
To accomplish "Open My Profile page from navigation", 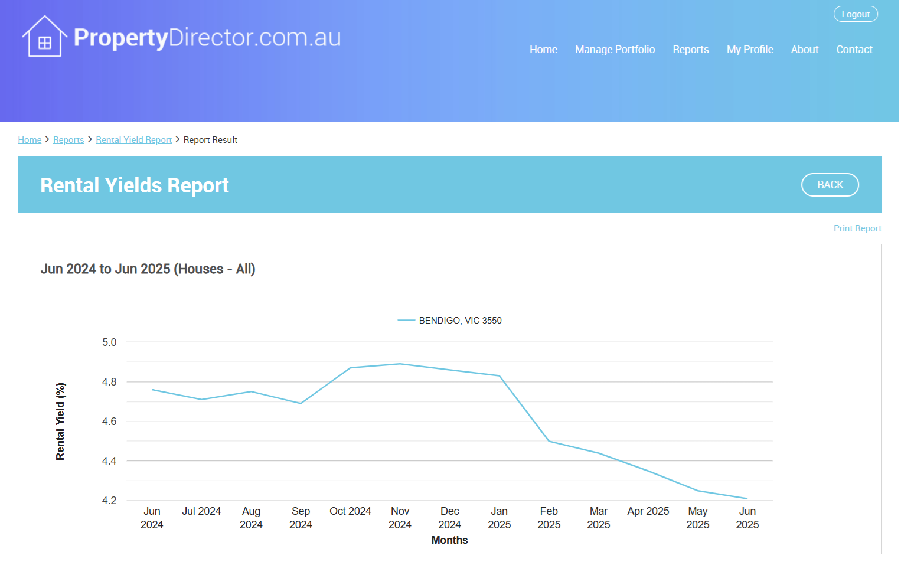I will 749,50.
